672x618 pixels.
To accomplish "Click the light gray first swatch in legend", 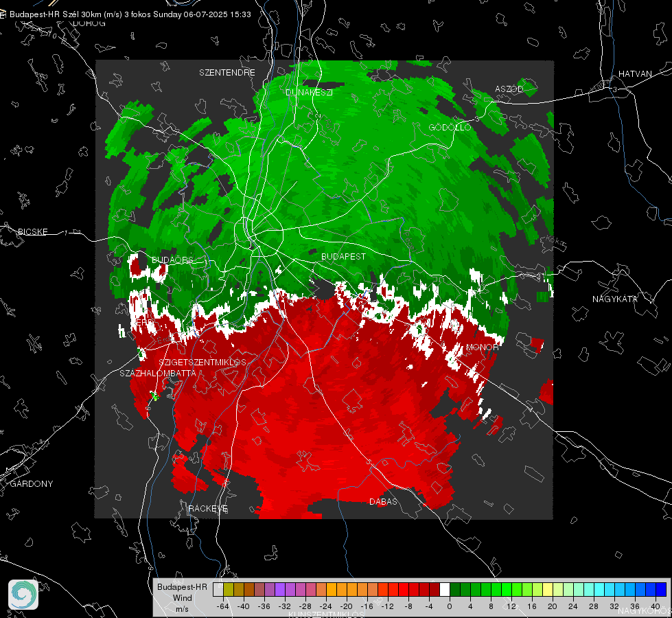I will (x=218, y=589).
